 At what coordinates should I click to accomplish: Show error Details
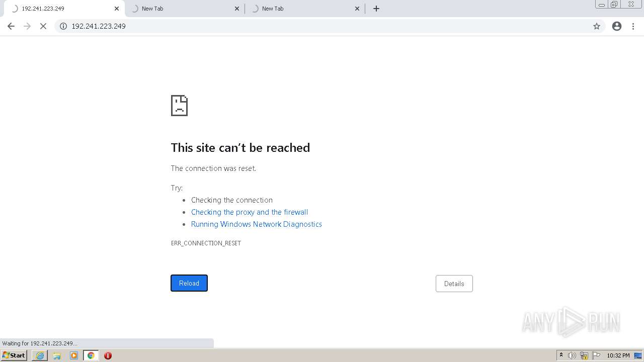[454, 284]
